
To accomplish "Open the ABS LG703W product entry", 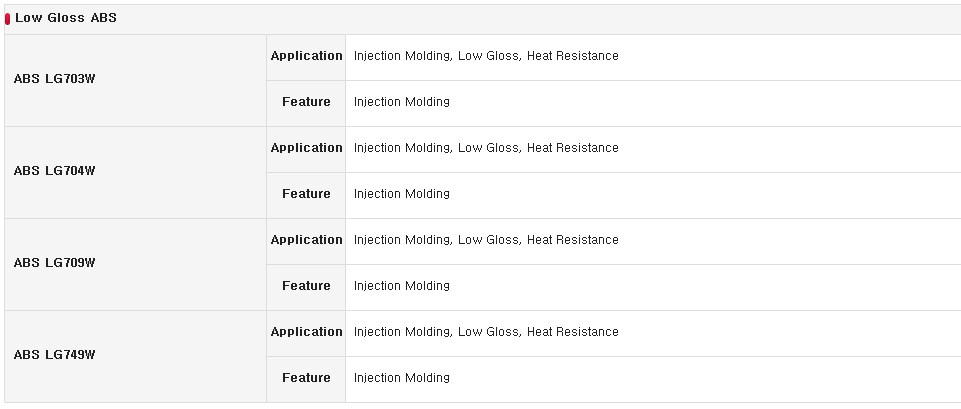I will tap(55, 79).
